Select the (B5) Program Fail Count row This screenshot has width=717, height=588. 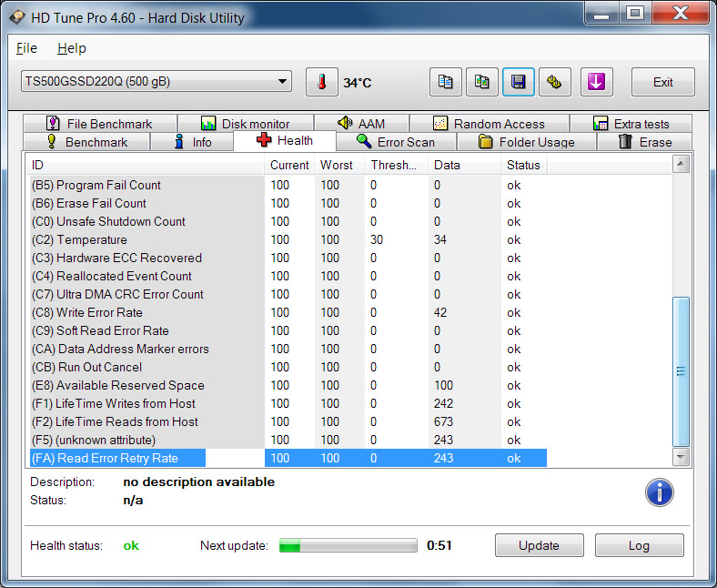(x=288, y=186)
